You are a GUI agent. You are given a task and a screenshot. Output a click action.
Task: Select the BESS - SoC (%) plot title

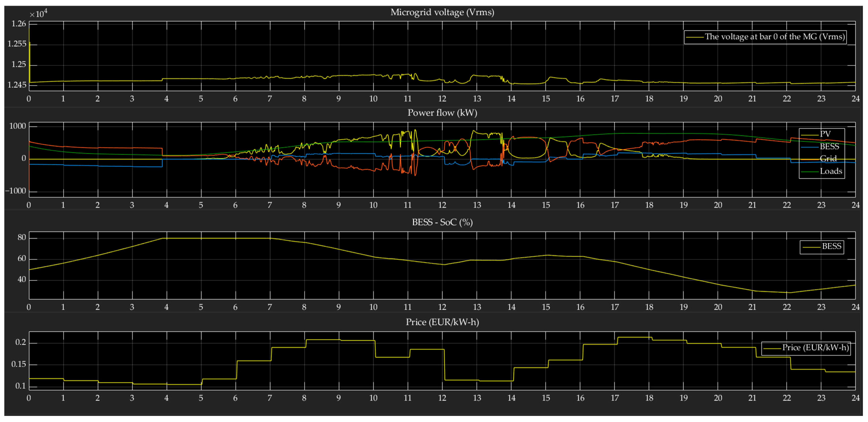click(442, 222)
